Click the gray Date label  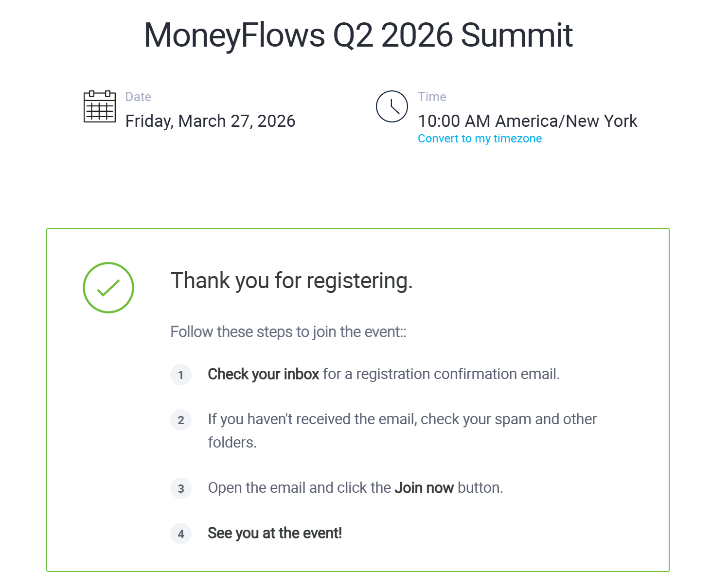tap(138, 97)
